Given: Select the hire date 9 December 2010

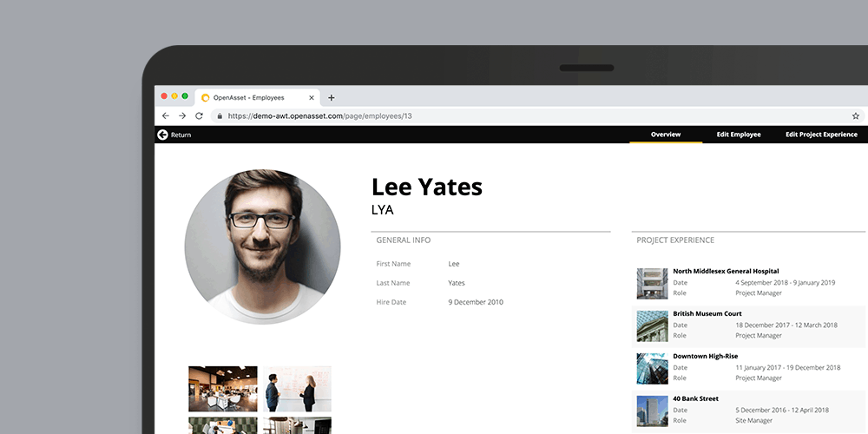Looking at the screenshot, I should tap(476, 302).
